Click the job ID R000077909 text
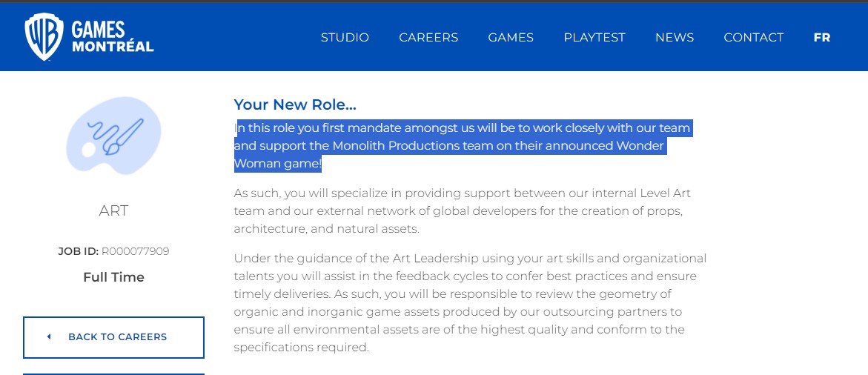The width and height of the screenshot is (868, 375). pos(135,251)
